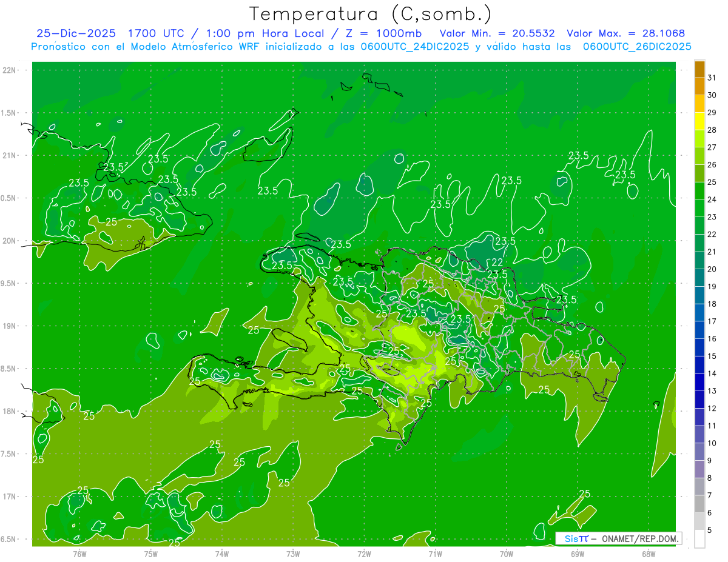Click the yellow color bar segment between 28 and 29
The image size is (728, 562).
[x=699, y=121]
